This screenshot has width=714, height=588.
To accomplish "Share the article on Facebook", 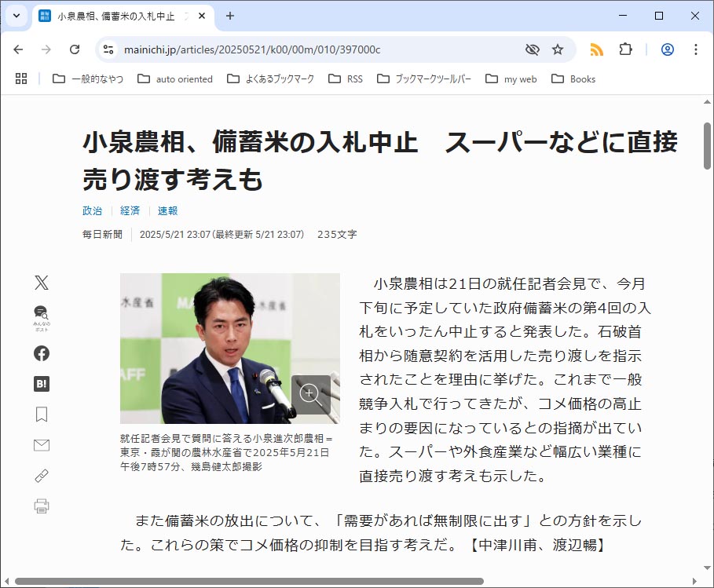I will [x=42, y=353].
